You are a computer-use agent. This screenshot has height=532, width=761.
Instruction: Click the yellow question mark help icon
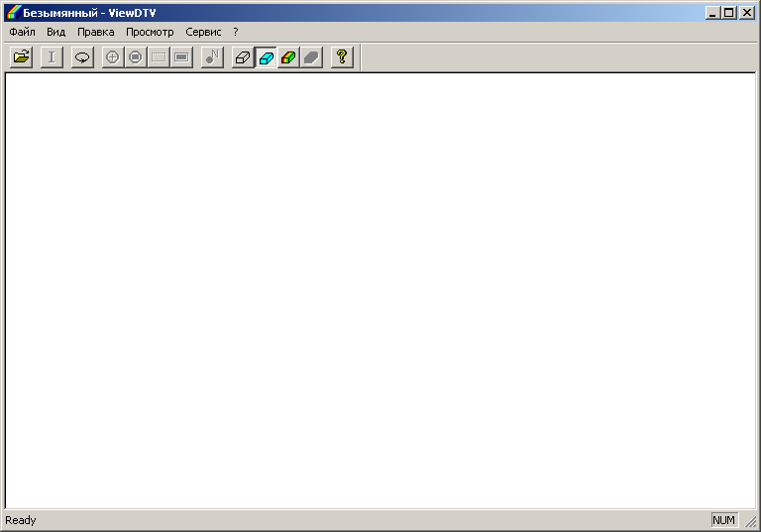(342, 57)
